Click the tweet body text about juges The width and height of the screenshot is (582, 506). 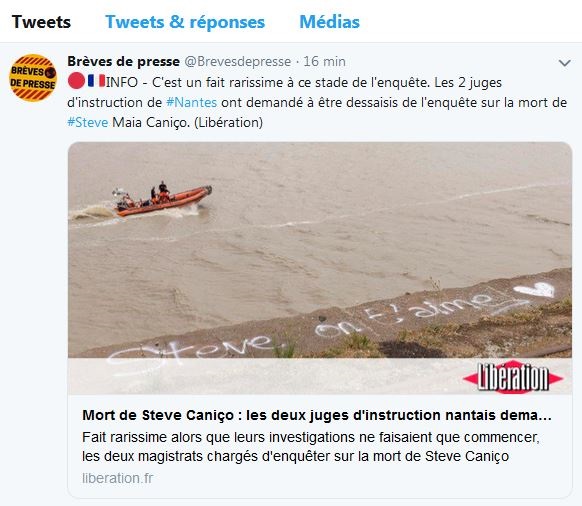pos(317,102)
